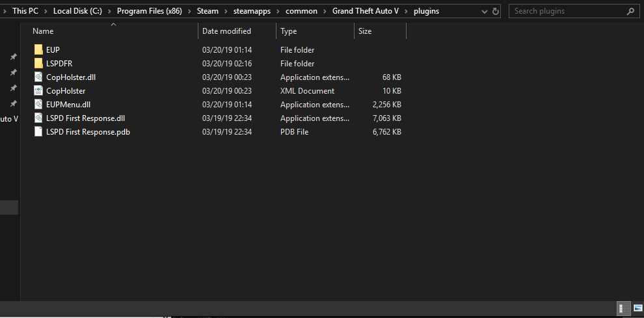Click the CopHolster.dll file icon
Viewport: 644px width, 318px height.
coord(38,77)
